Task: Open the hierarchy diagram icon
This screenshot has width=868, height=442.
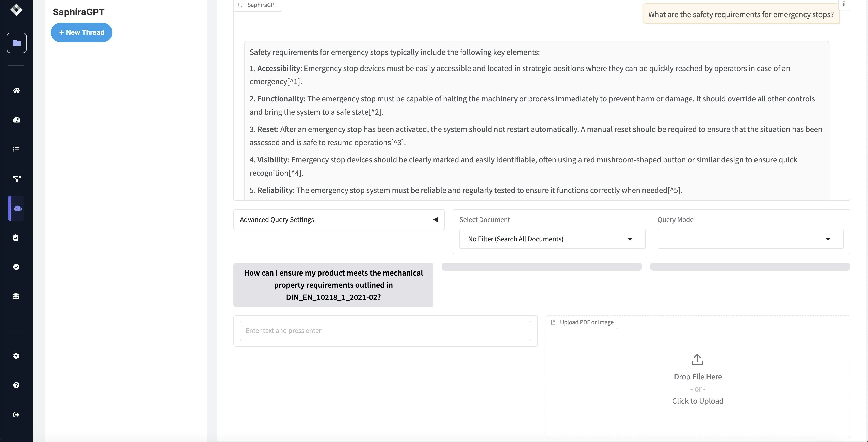Action: tap(16, 178)
